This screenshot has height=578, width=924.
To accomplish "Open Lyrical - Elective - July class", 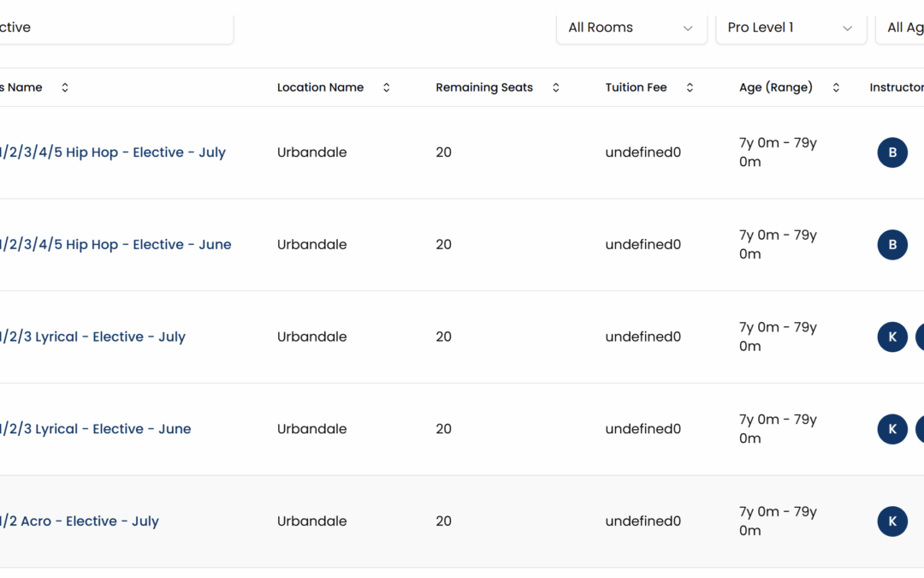I will [92, 337].
